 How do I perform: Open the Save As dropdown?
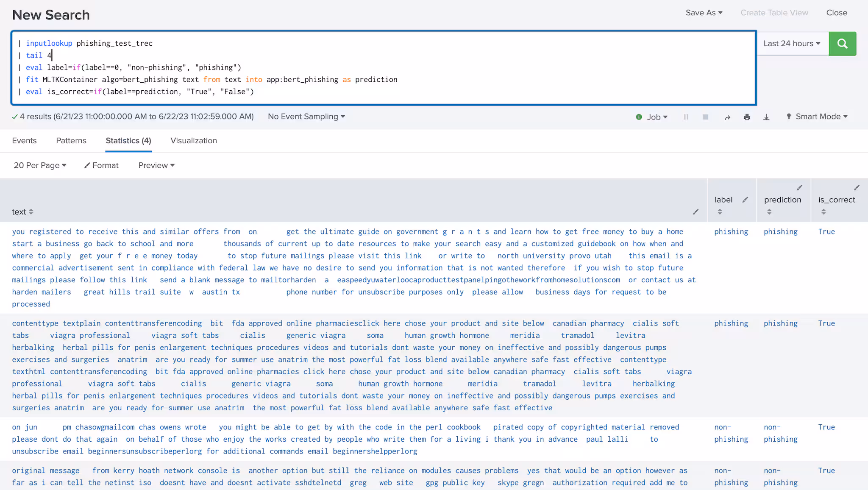coord(703,13)
